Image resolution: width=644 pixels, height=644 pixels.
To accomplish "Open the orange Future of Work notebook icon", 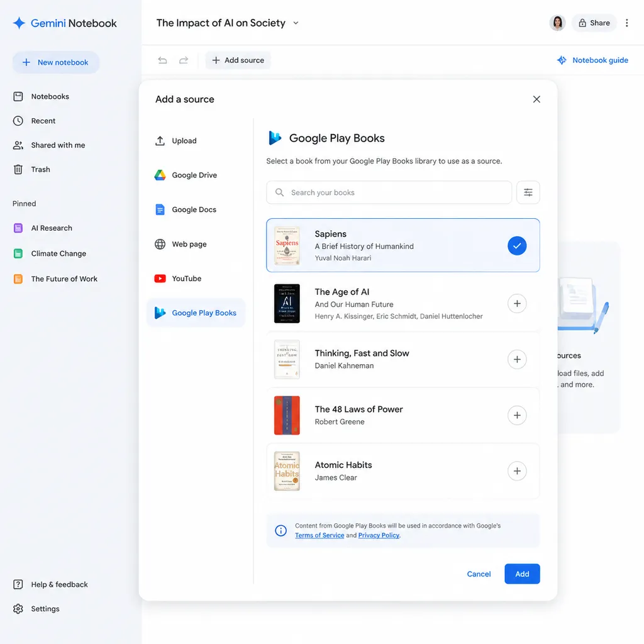I will [x=18, y=279].
